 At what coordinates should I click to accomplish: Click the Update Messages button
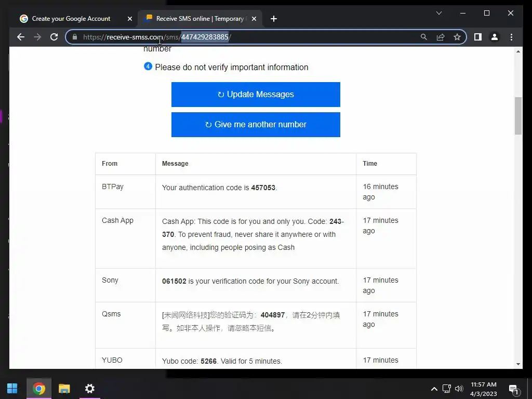click(x=256, y=95)
